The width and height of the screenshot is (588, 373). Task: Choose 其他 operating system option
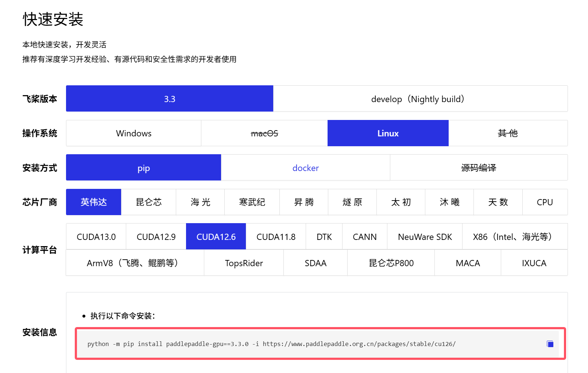pyautogui.click(x=508, y=133)
